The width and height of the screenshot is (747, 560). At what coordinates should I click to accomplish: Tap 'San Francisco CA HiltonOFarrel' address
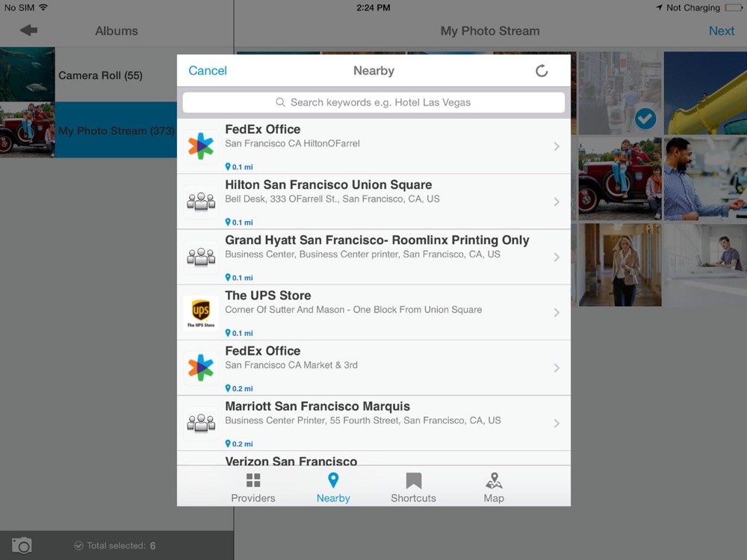pyautogui.click(x=293, y=143)
